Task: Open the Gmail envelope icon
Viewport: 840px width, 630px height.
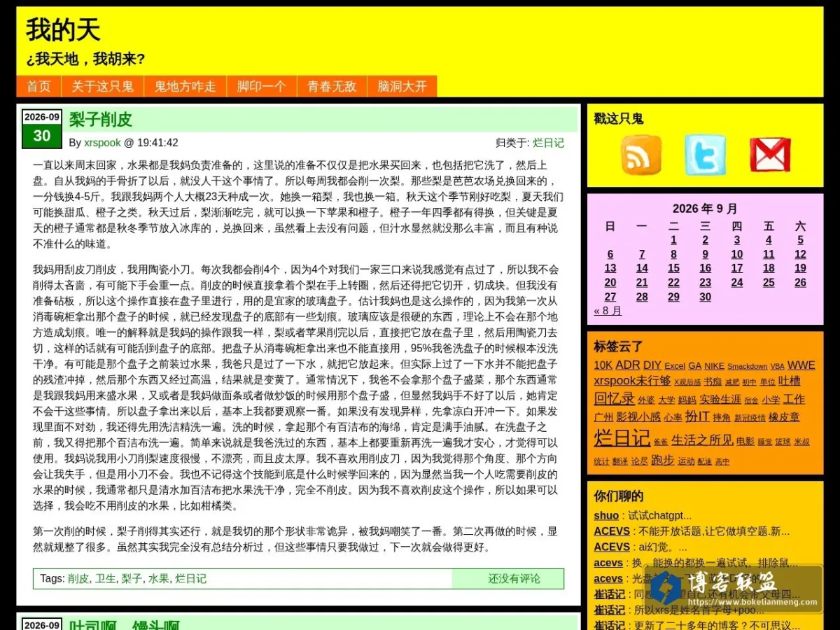Action: coord(770,155)
